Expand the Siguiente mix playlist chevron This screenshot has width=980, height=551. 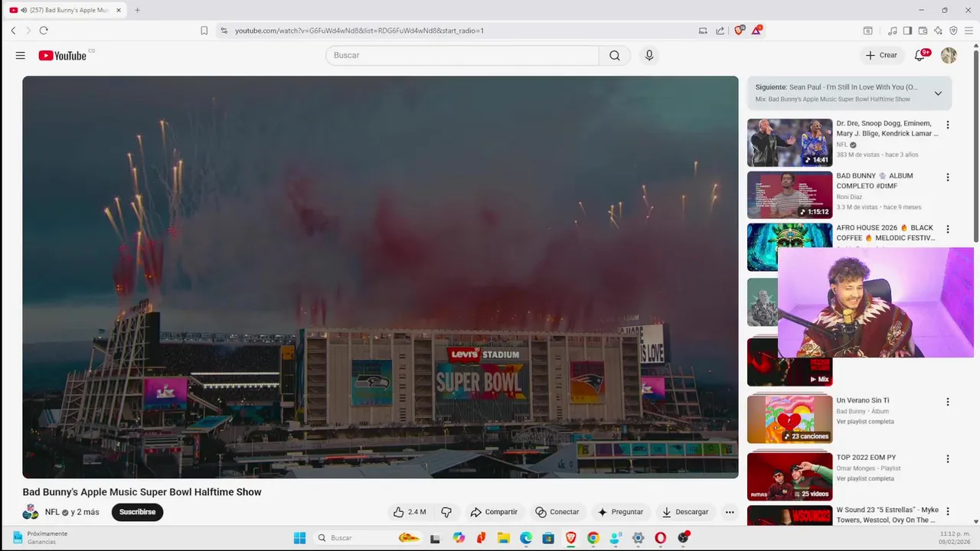coord(938,93)
